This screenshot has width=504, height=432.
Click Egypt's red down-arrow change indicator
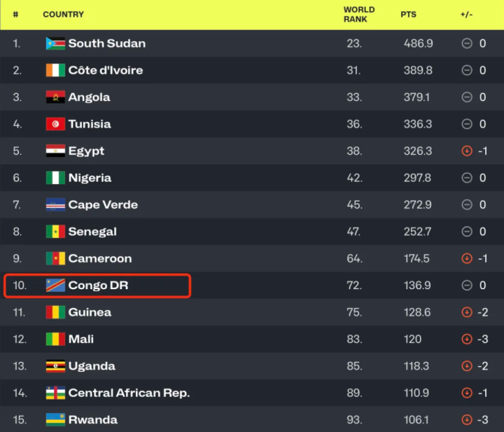point(467,151)
